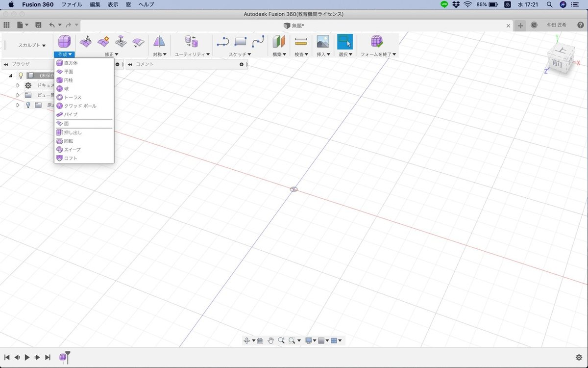The image size is (588, 368).
Task: Expand the document settings gear node
Action: 18,85
